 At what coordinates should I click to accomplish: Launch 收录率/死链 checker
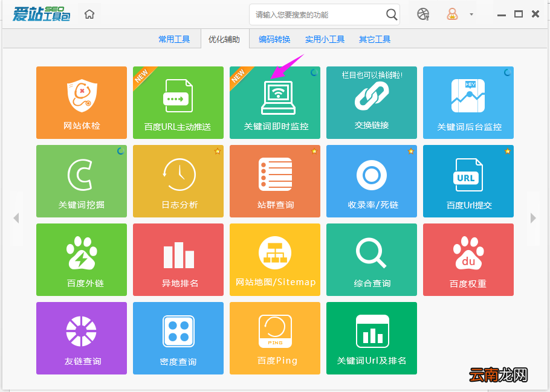[x=372, y=181]
